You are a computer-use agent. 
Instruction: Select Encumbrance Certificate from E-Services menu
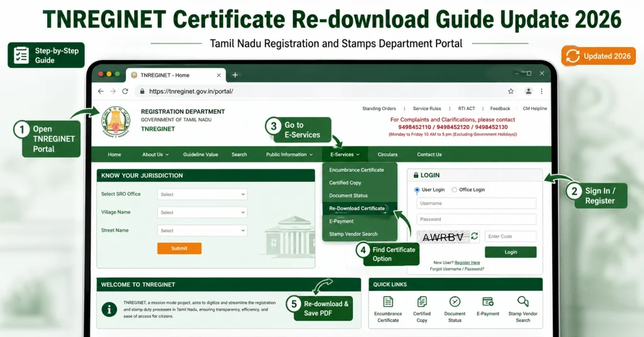point(360,170)
